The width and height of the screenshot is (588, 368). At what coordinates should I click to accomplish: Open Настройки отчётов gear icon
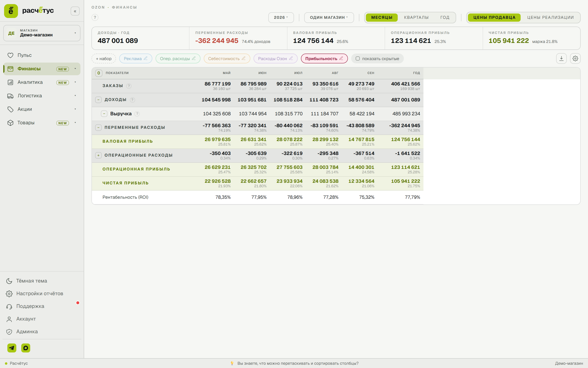click(x=9, y=294)
